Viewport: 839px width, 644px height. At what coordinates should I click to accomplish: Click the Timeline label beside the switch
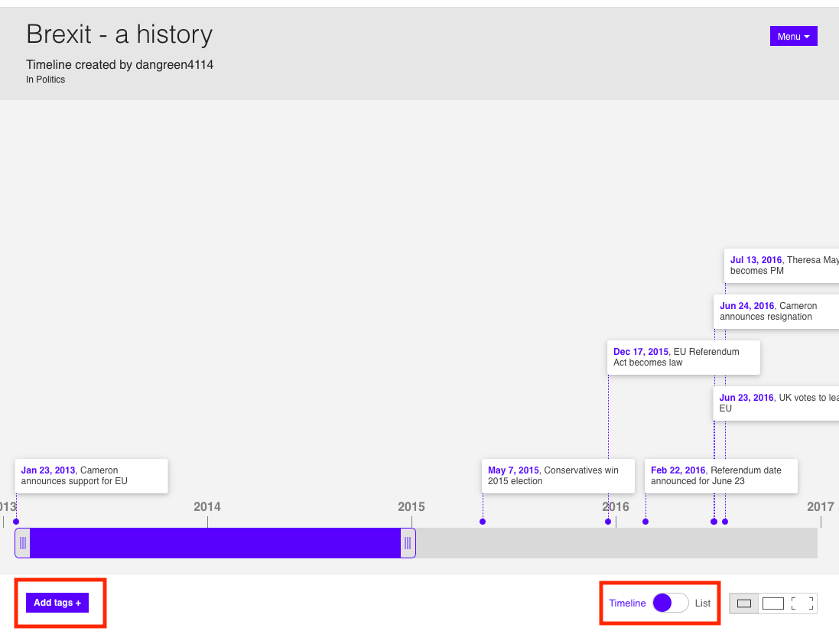[x=627, y=603]
